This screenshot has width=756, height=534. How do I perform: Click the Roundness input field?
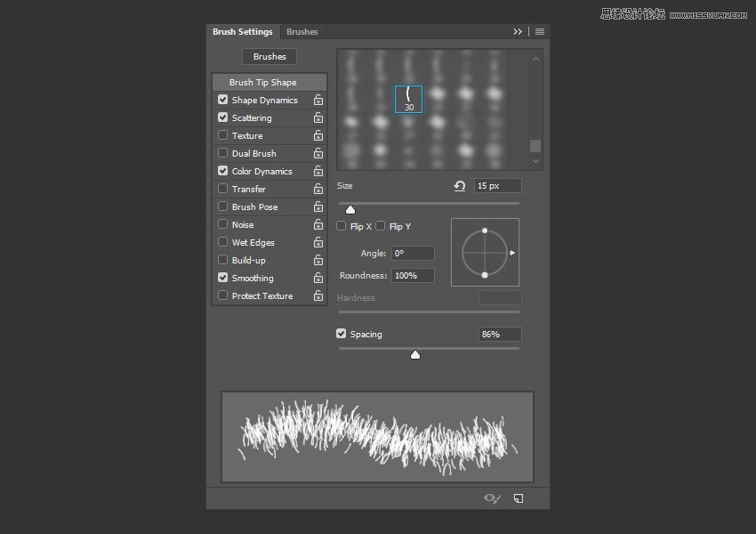tap(413, 275)
